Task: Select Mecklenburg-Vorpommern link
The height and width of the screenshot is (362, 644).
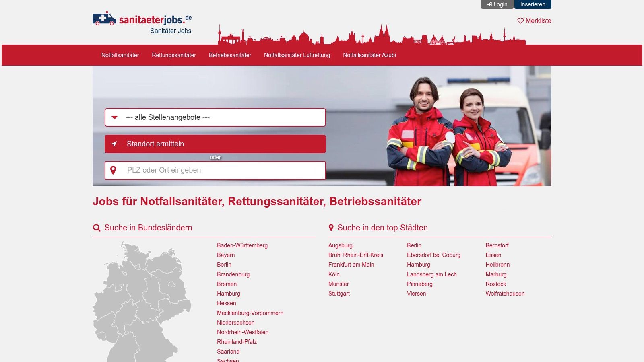Action: pos(250,313)
